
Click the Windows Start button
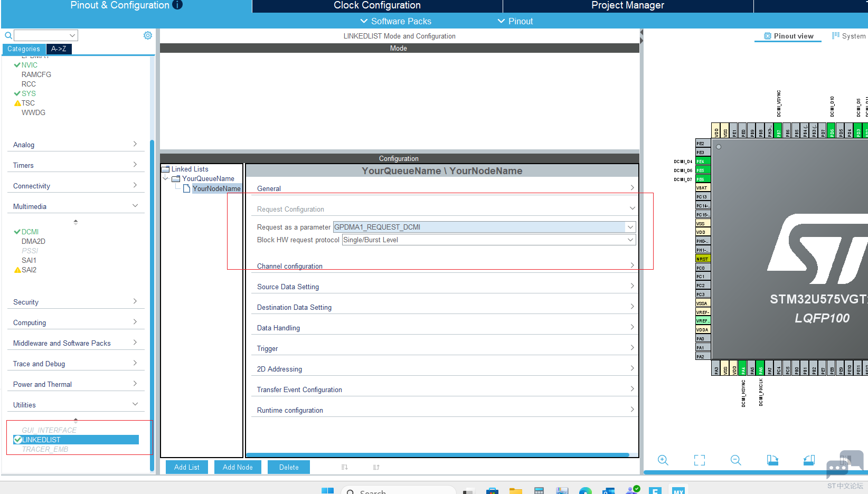tap(328, 491)
